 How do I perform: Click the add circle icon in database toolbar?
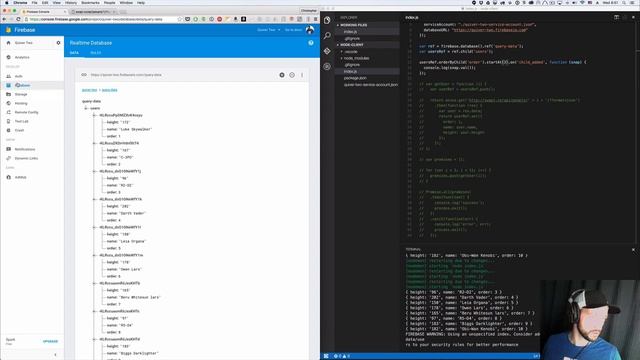pos(282,75)
